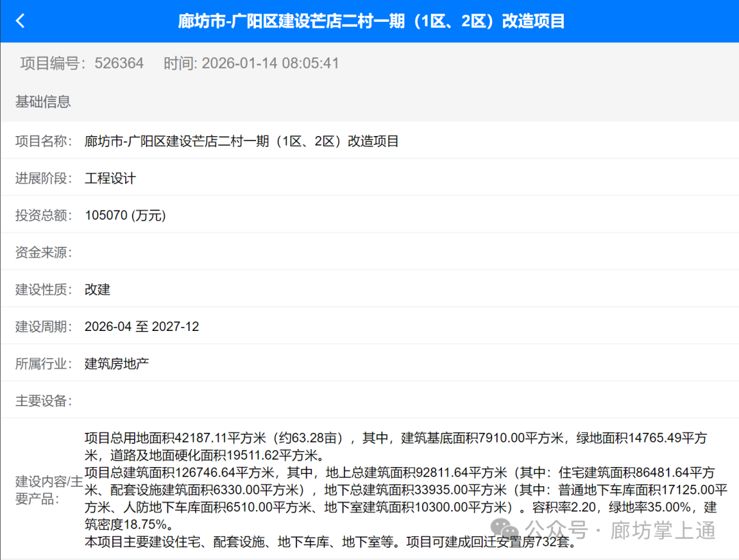The image size is (739, 560).
Task: Go back using the left arrow icon
Action: pyautogui.click(x=21, y=21)
